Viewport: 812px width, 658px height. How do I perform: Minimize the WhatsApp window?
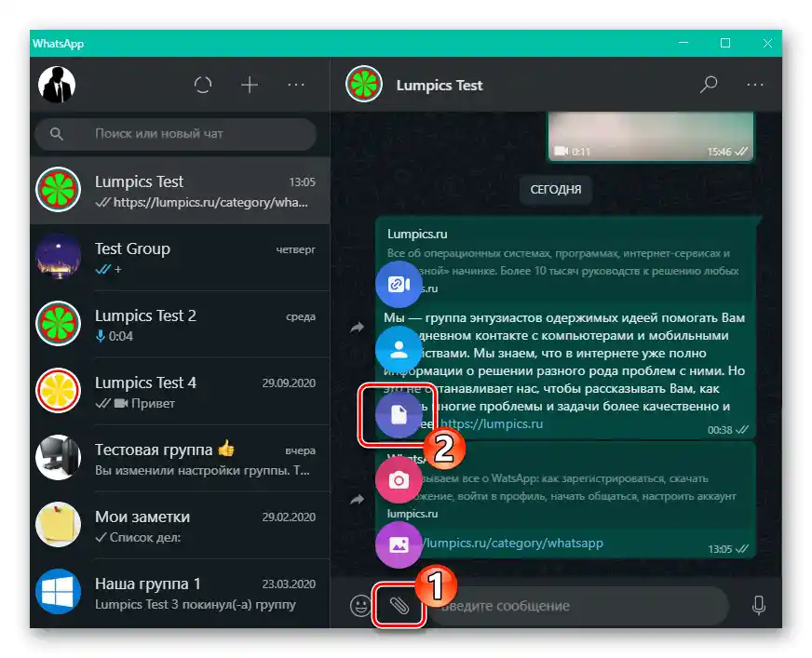683,43
